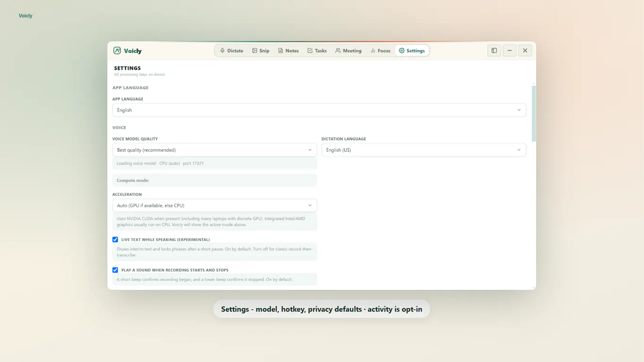Expand the Voice Model Quality dropdown

215,150
